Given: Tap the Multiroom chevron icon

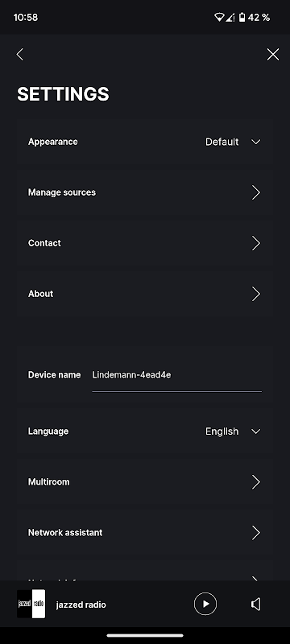Looking at the screenshot, I should coord(256,481).
